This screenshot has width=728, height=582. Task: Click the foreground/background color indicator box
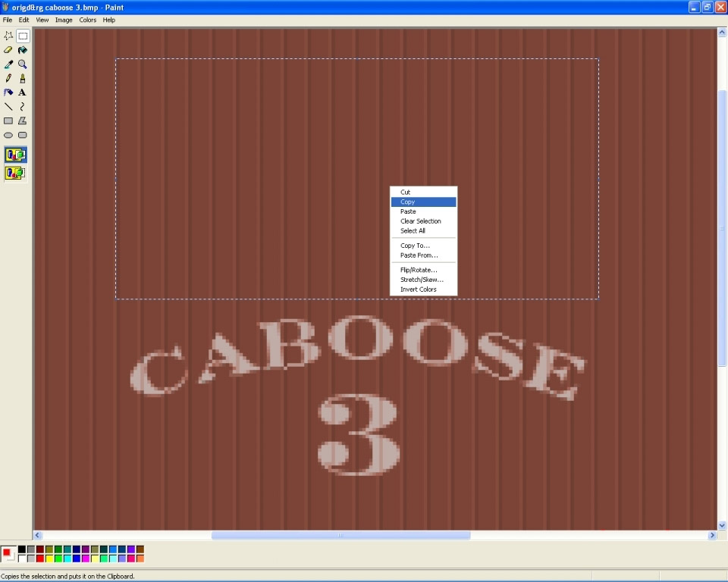pyautogui.click(x=8, y=554)
